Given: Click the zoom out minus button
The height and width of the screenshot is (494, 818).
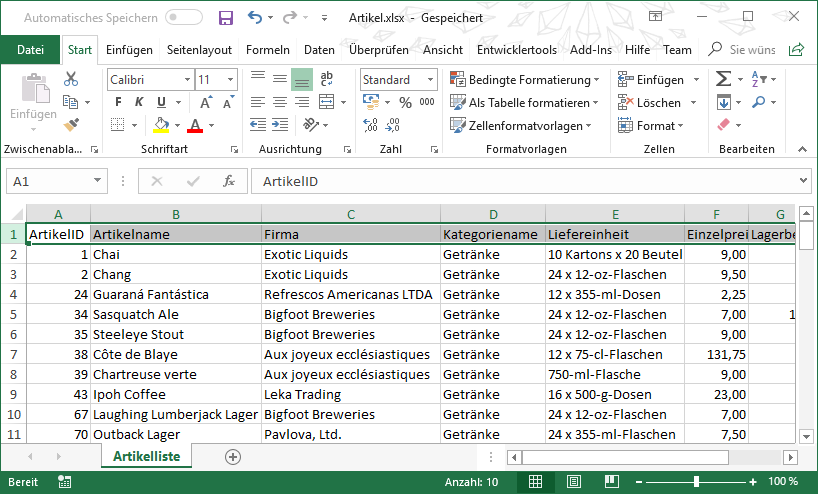Looking at the screenshot, I should tap(639, 482).
